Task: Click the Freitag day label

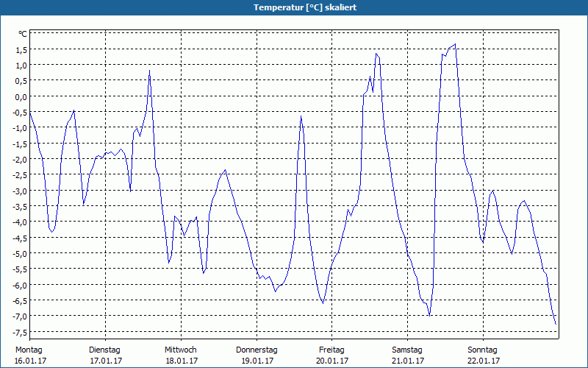Action: (331, 350)
